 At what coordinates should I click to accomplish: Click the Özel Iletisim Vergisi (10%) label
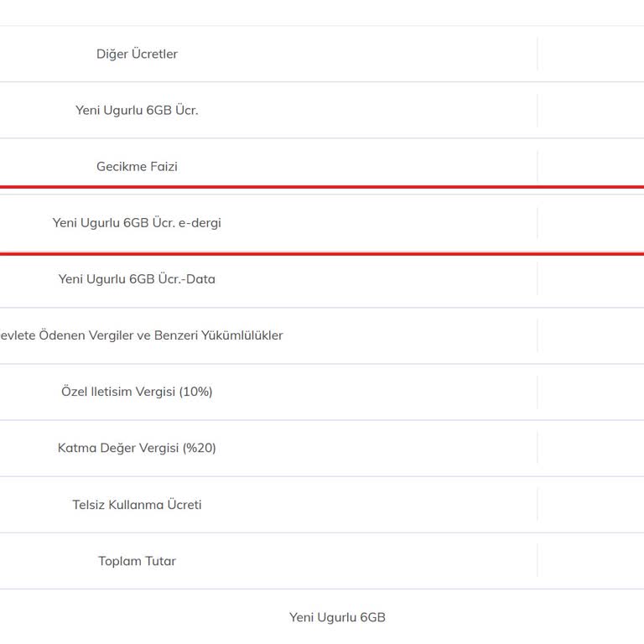click(137, 392)
